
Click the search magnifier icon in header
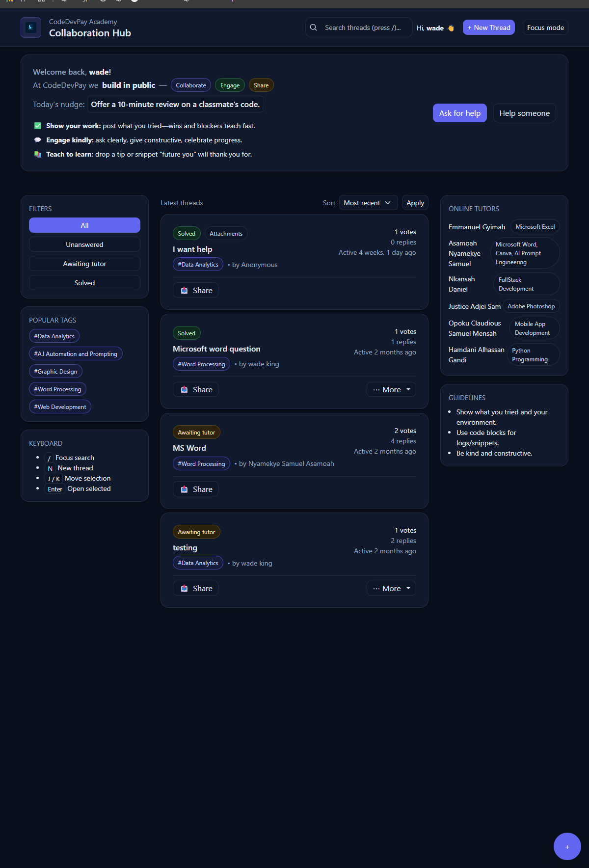[x=314, y=27]
